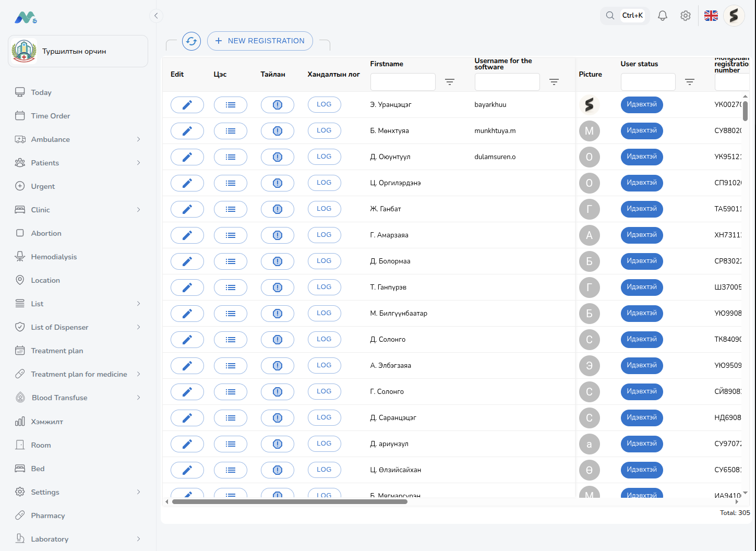This screenshot has height=551, width=756.
Task: Open the Hemodialysis page
Action: point(54,257)
